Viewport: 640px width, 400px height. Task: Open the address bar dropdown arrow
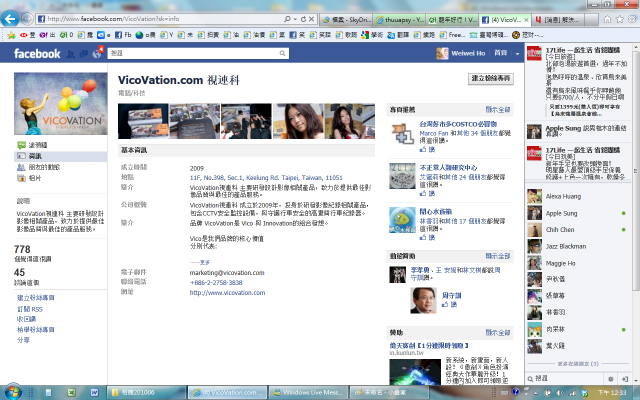click(x=295, y=19)
